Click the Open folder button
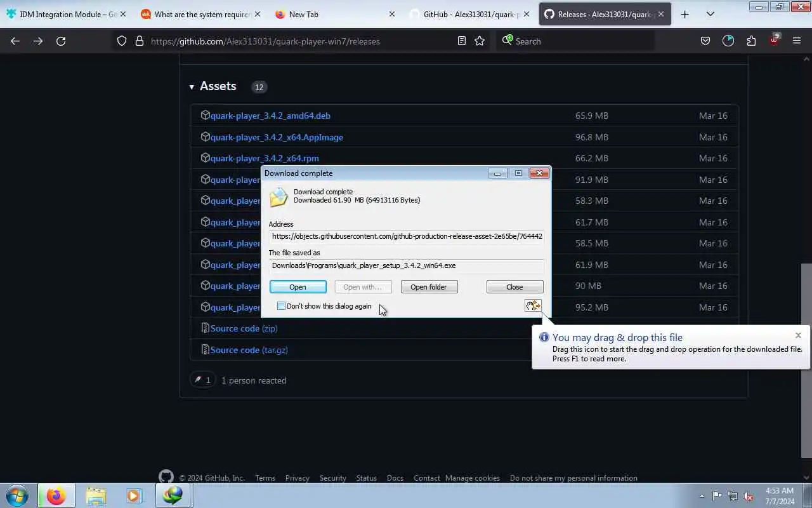Viewport: 812px width, 508px height. [x=429, y=287]
